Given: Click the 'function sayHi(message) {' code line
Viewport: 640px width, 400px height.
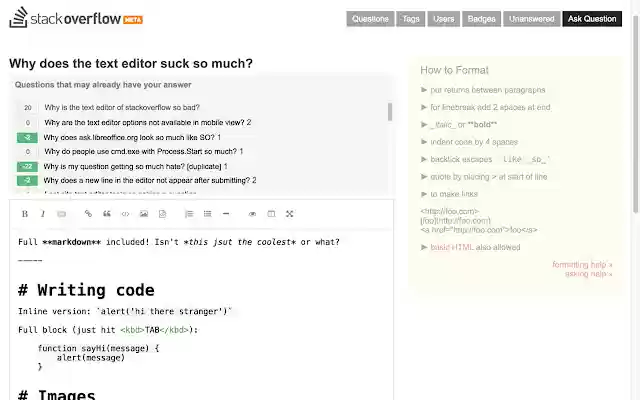Looking at the screenshot, I should [98, 348].
